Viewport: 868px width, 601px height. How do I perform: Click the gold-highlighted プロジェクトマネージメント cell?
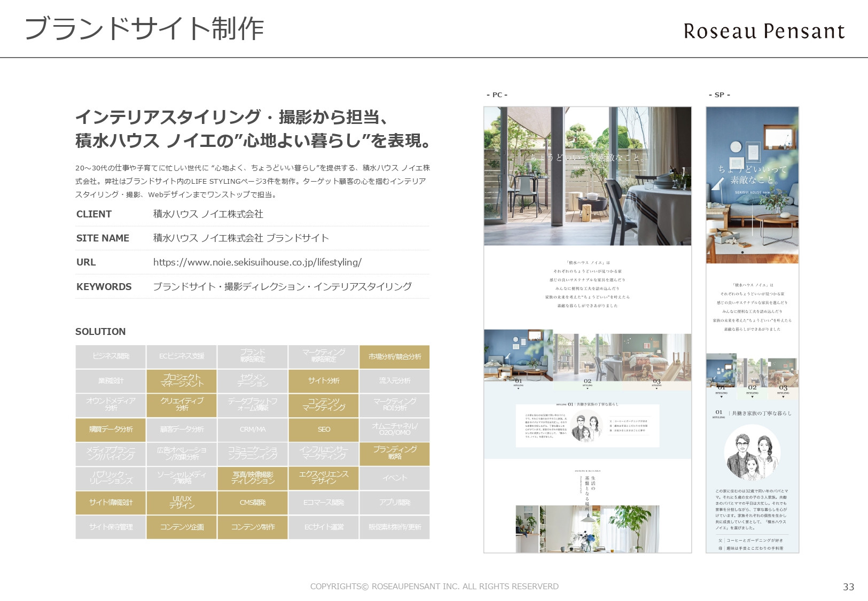pos(181,381)
